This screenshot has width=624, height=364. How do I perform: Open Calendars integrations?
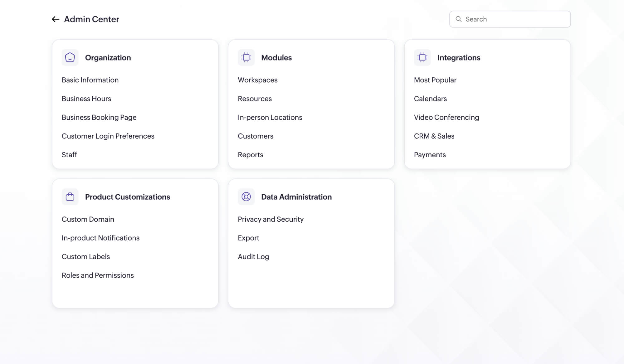[x=430, y=99]
